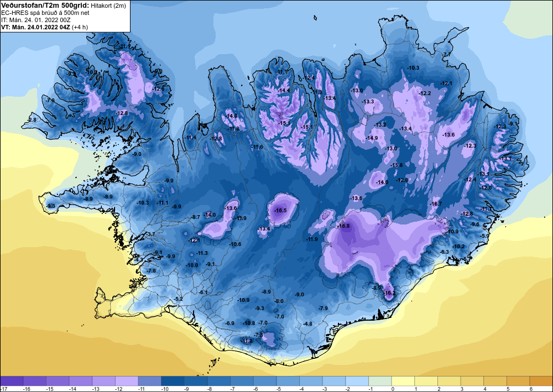Click the -12 to -11 legend color swatch
553x392 pixels.
pos(127,381)
